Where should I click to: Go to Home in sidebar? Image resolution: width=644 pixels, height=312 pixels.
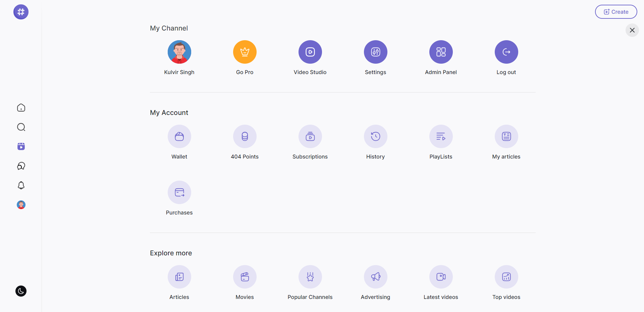21,108
